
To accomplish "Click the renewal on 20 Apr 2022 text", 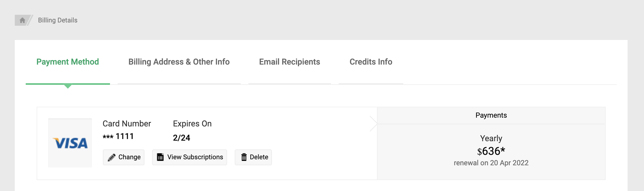I will click(491, 163).
